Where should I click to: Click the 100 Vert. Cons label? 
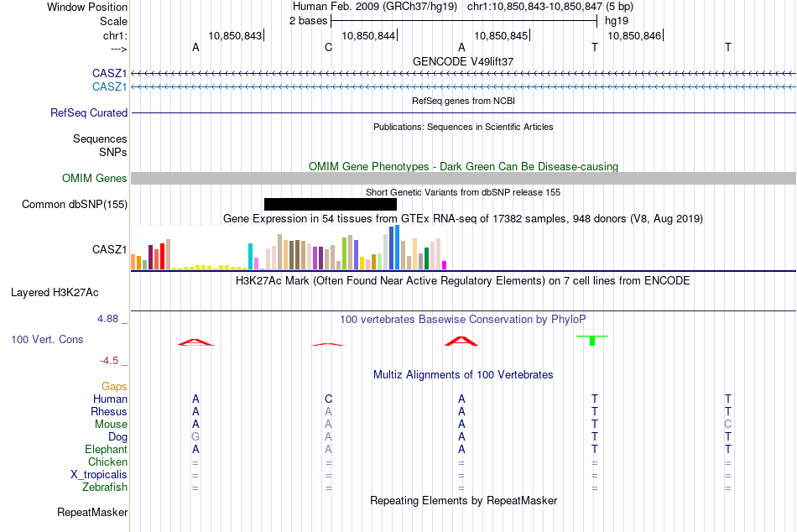coord(47,339)
